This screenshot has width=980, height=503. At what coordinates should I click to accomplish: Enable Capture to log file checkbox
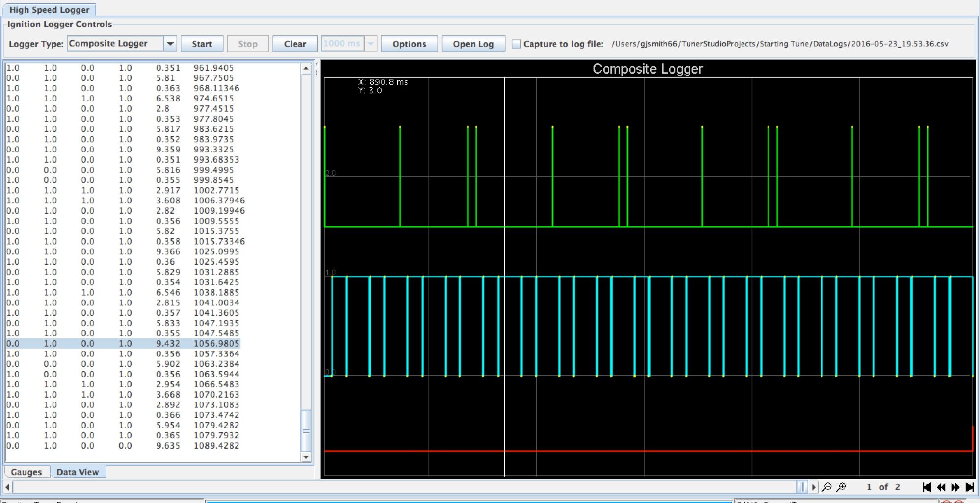click(516, 44)
